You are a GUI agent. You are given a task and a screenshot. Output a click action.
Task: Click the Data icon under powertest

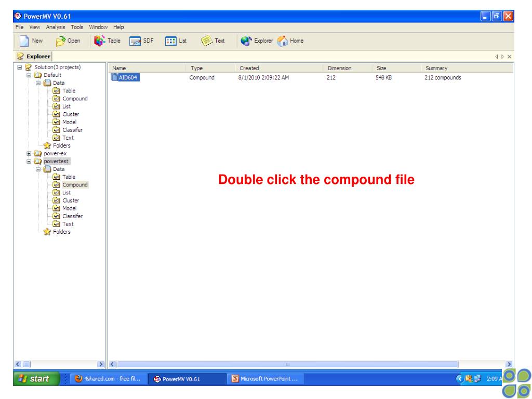[x=47, y=169]
